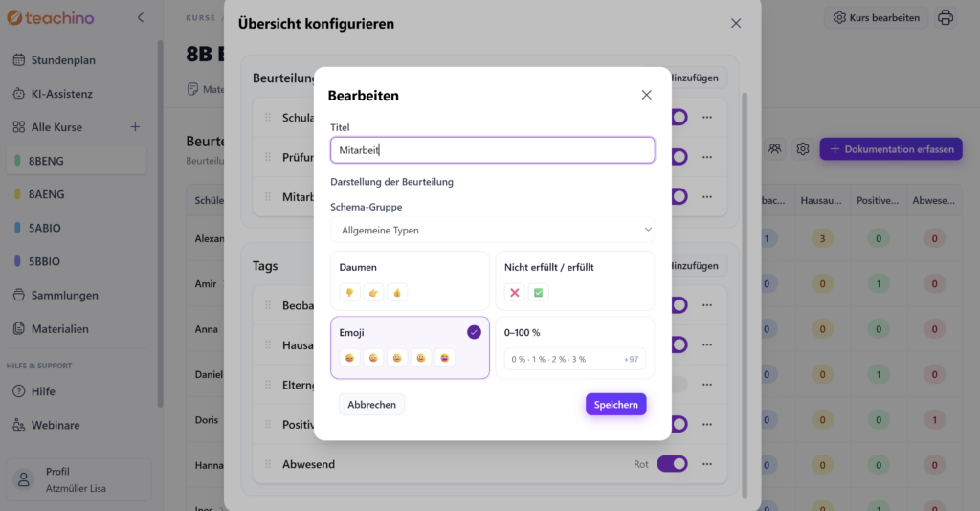980x511 pixels.
Task: Toggle the Abwesend tag switch
Action: tap(673, 463)
